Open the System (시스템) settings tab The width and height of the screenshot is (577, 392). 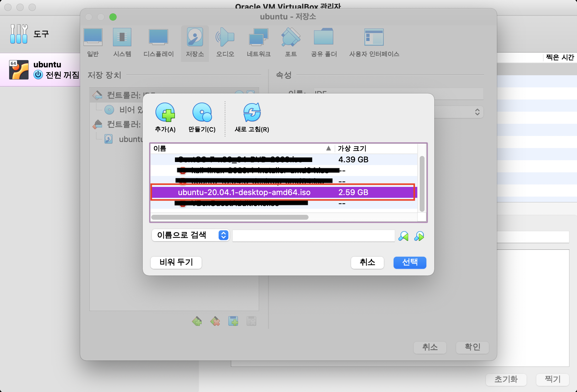coord(122,43)
